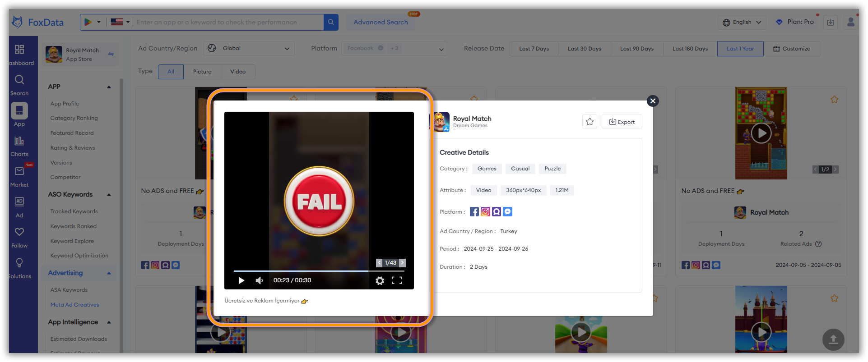This screenshot has width=868, height=362.
Task: Open the user profile avatar
Action: coord(851,22)
